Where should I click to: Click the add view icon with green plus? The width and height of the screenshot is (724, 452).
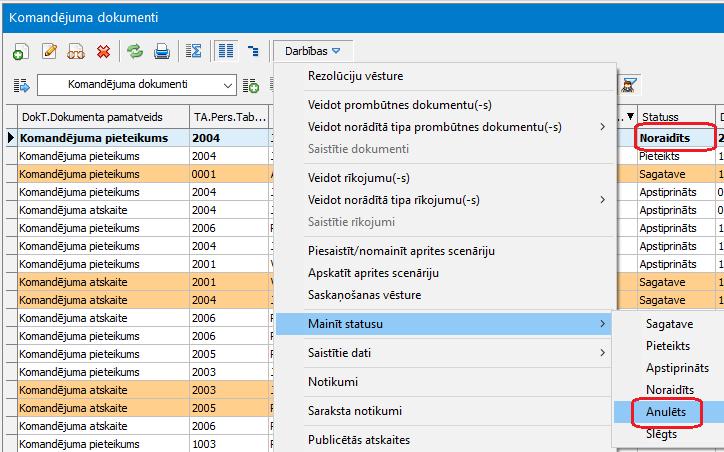(x=251, y=85)
